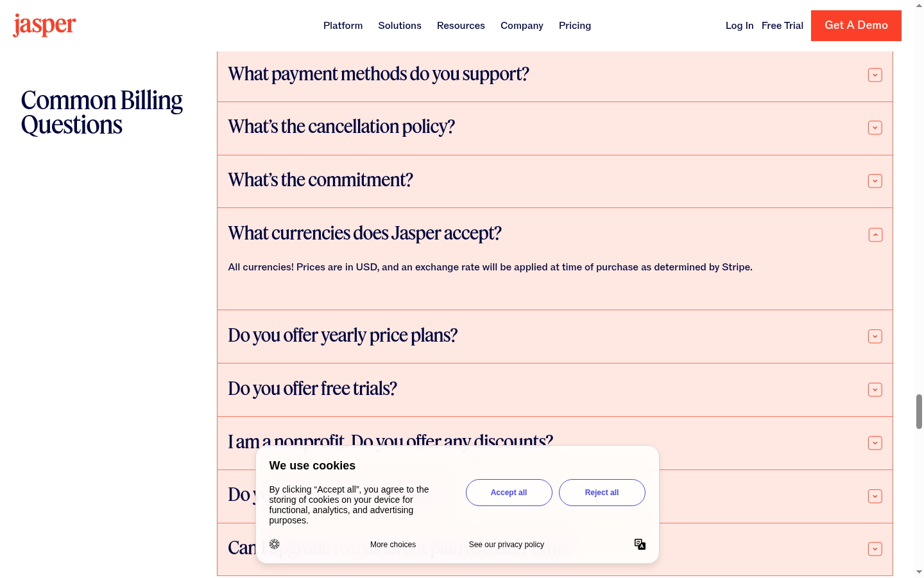Reject all cookies
The height and width of the screenshot is (578, 924).
point(602,493)
